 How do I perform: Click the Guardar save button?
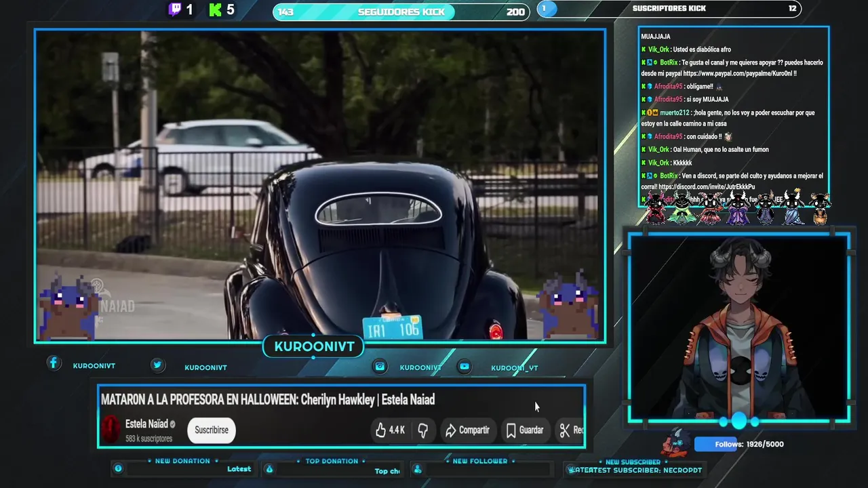click(525, 430)
